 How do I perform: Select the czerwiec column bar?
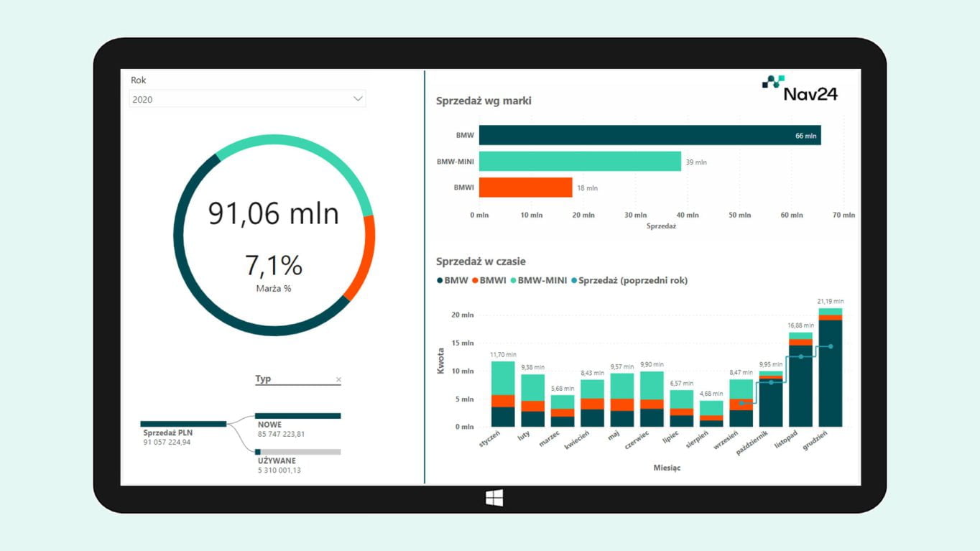tap(652, 399)
